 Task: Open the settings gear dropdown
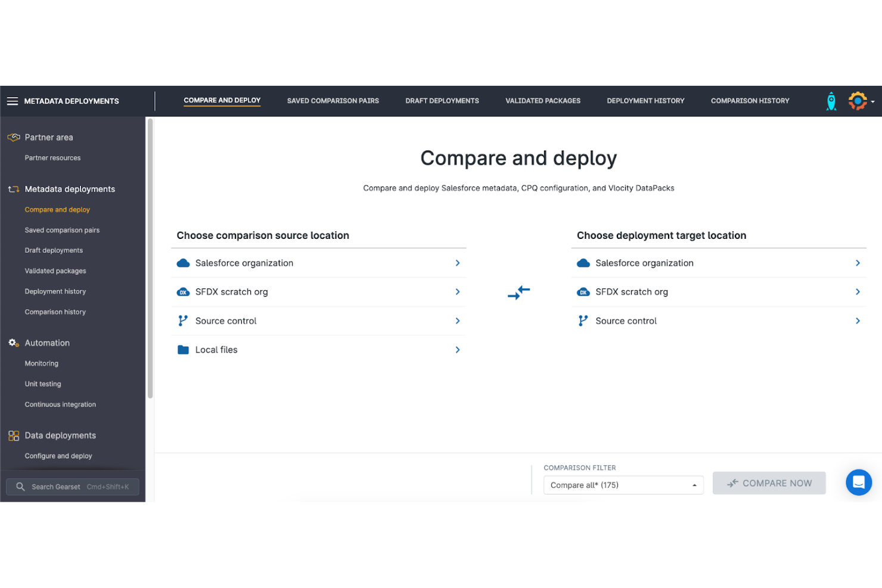[x=858, y=101]
